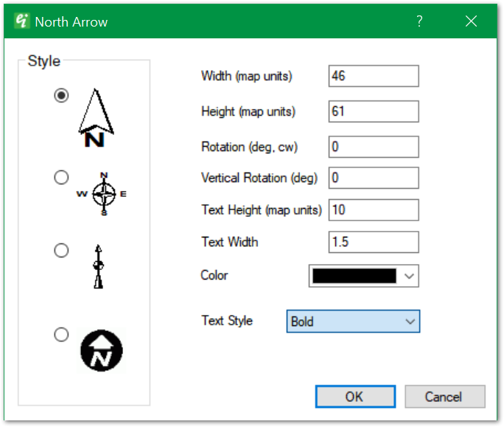Screen dimensions: 504x427
Task: Click the Height (map units) input field
Action: [x=374, y=111]
